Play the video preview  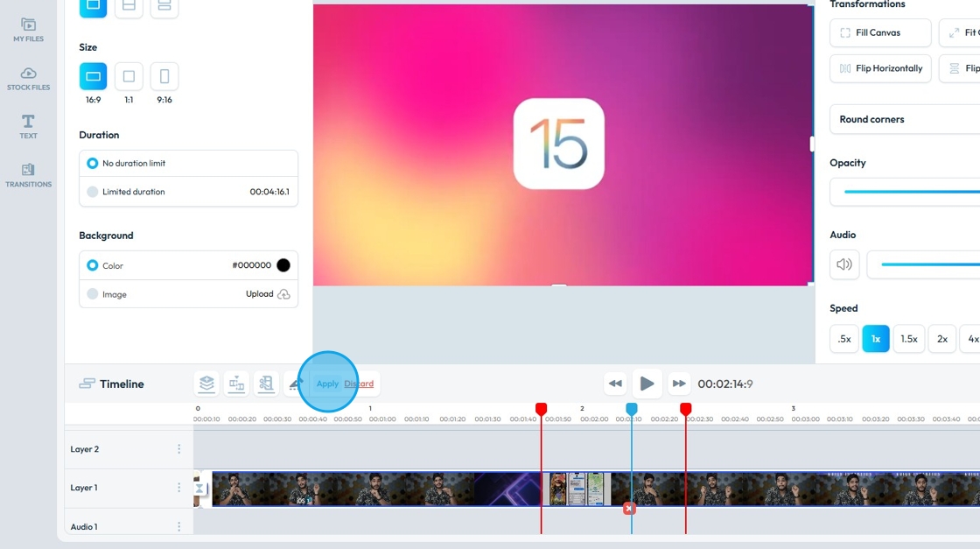[647, 384]
